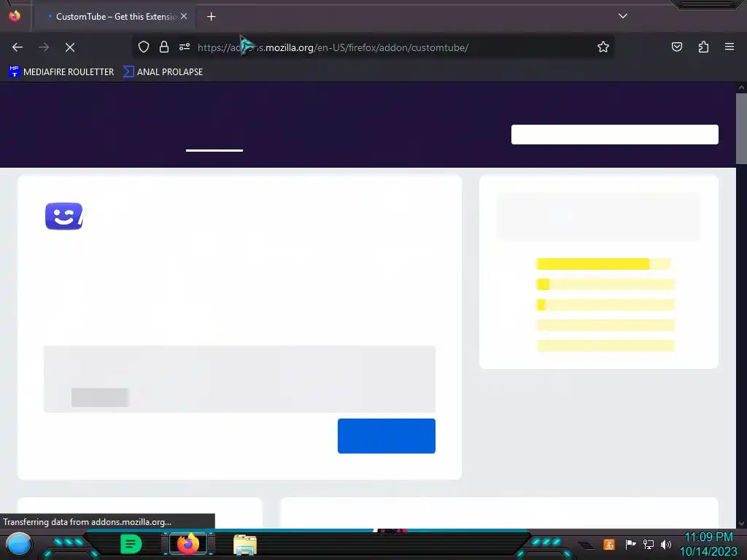
Task: Stop loading the page
Action: tap(70, 47)
